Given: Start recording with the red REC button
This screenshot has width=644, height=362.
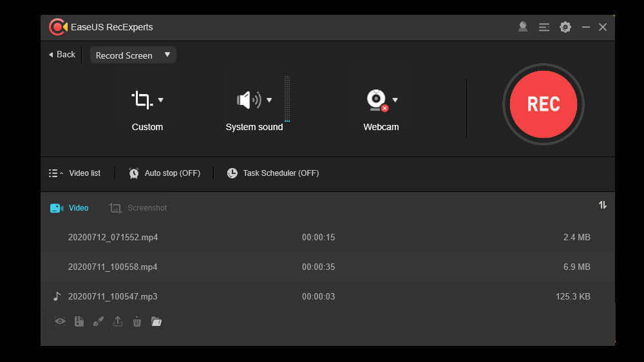Looking at the screenshot, I should pos(544,104).
